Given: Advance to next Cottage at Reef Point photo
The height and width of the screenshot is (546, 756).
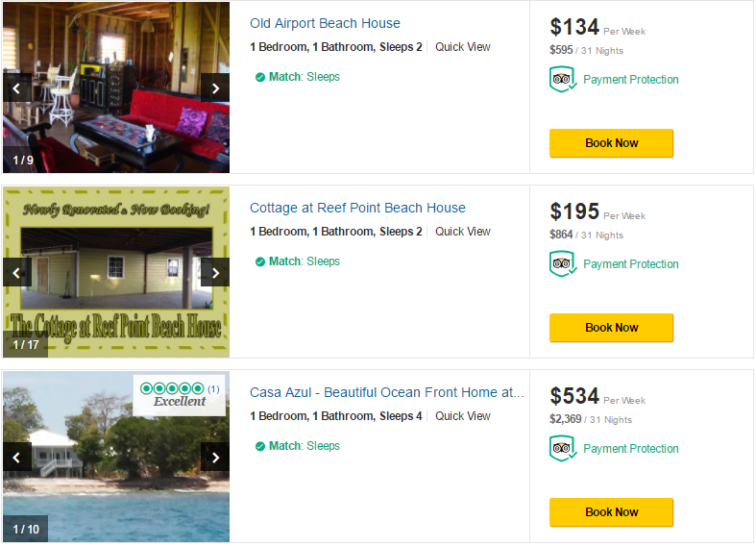Looking at the screenshot, I should 215,273.
